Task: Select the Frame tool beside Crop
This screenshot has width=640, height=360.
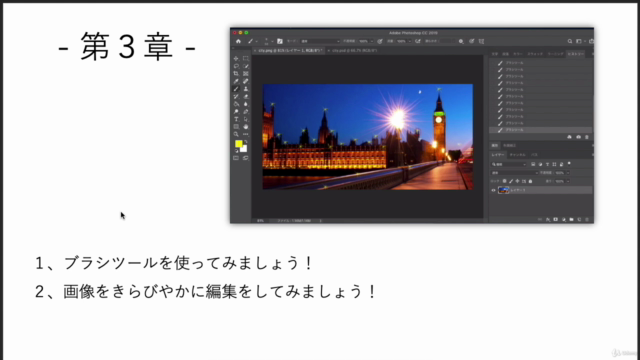Action: (x=246, y=73)
